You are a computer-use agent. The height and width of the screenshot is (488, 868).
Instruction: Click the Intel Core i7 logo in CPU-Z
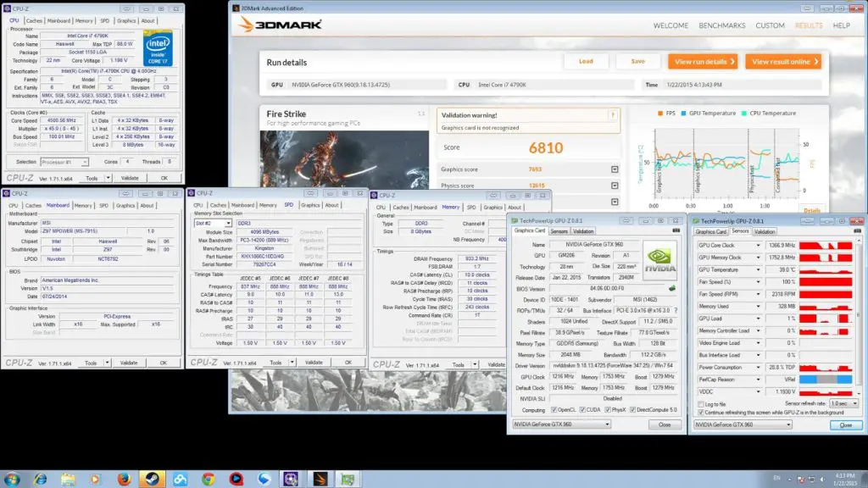point(158,48)
